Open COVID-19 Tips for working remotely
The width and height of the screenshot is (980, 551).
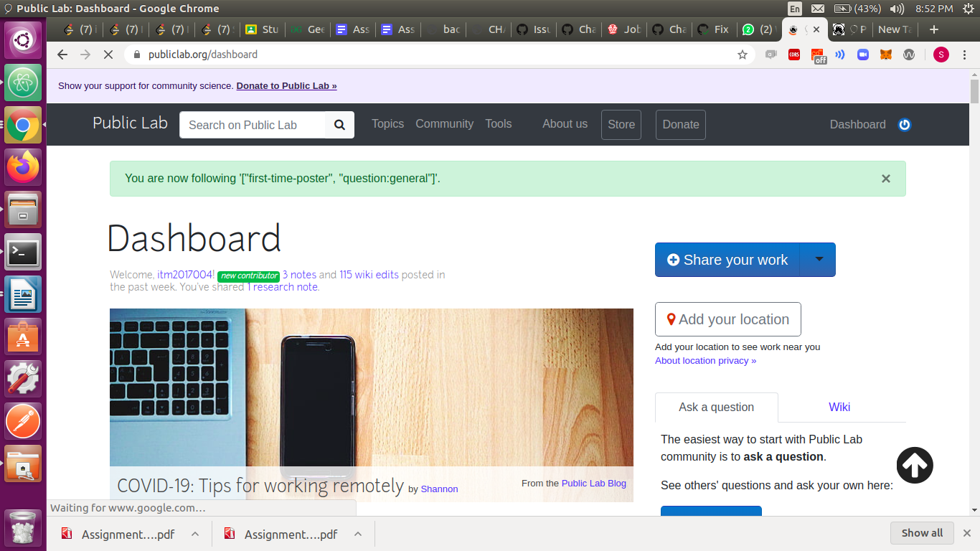pyautogui.click(x=260, y=486)
